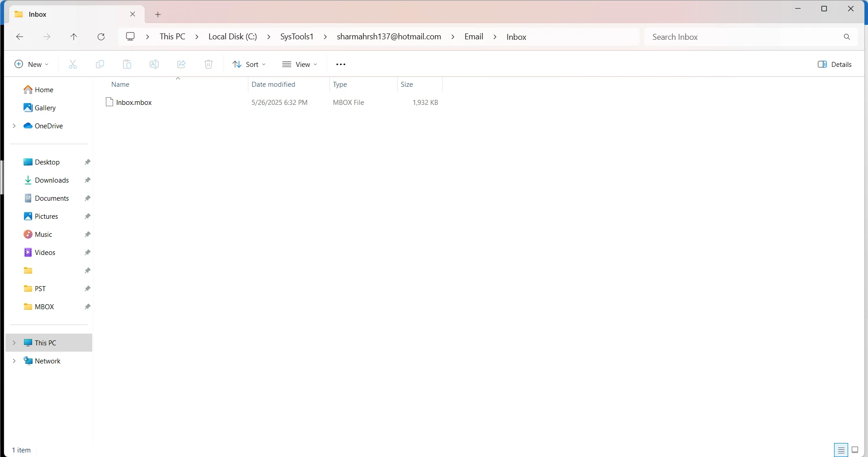The image size is (868, 457).
Task: Open the View dropdown menu
Action: pos(299,64)
